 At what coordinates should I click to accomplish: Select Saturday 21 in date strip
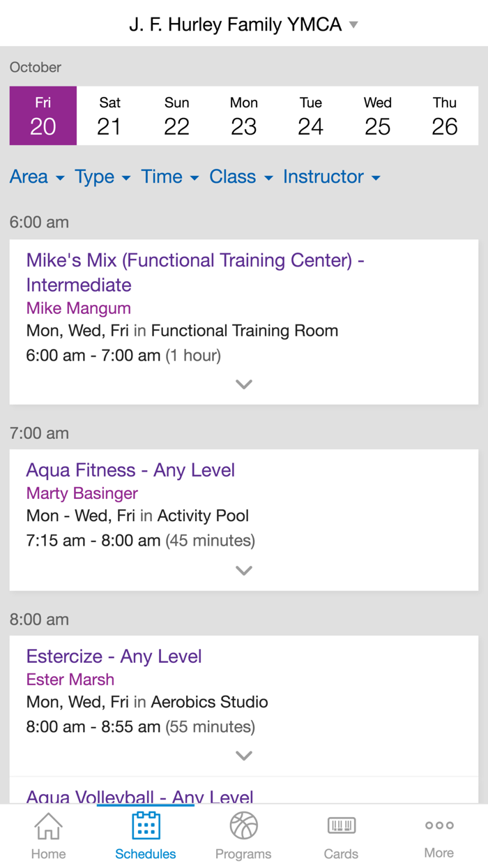tap(109, 116)
